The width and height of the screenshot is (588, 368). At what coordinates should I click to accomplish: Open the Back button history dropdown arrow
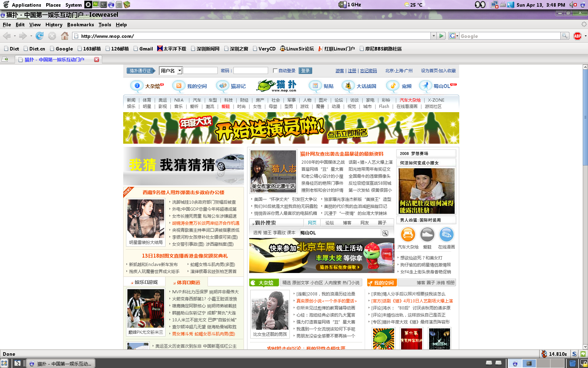pos(14,36)
